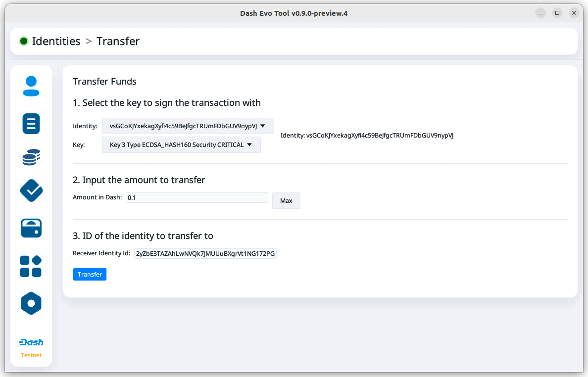Open the checkmark diamond sidebar icon
The height and width of the screenshot is (377, 588).
point(31,190)
